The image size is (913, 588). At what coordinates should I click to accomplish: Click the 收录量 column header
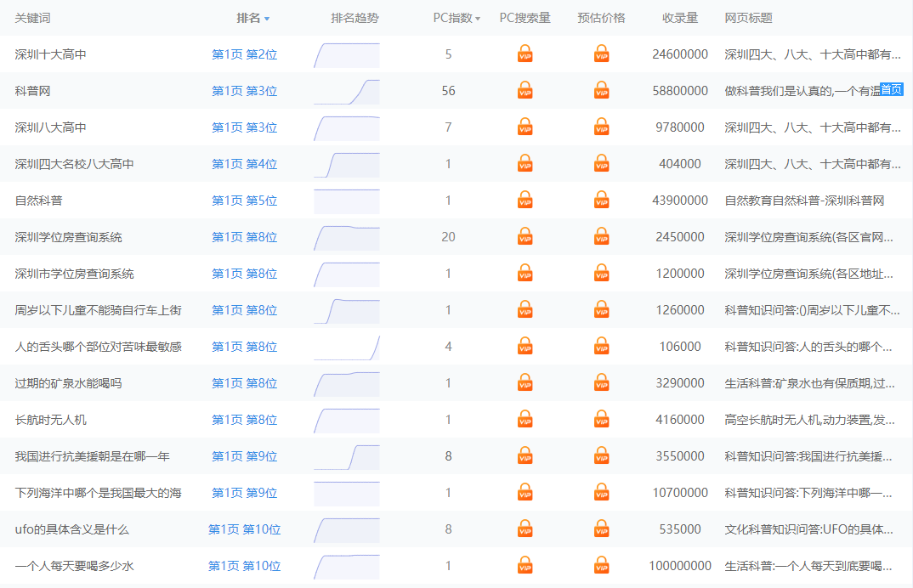tap(680, 18)
